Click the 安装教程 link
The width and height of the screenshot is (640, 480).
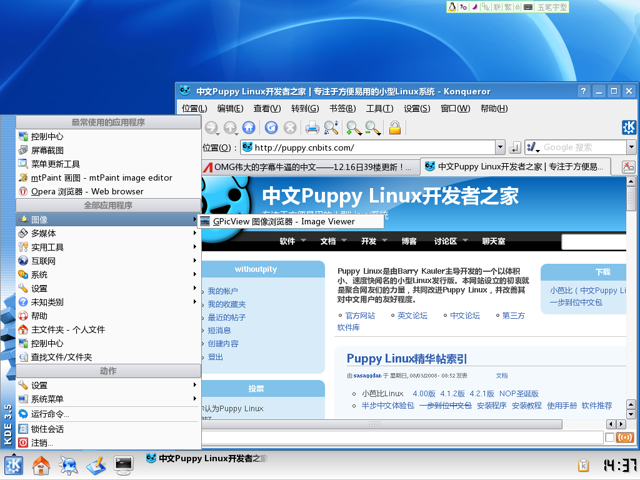tap(527, 406)
